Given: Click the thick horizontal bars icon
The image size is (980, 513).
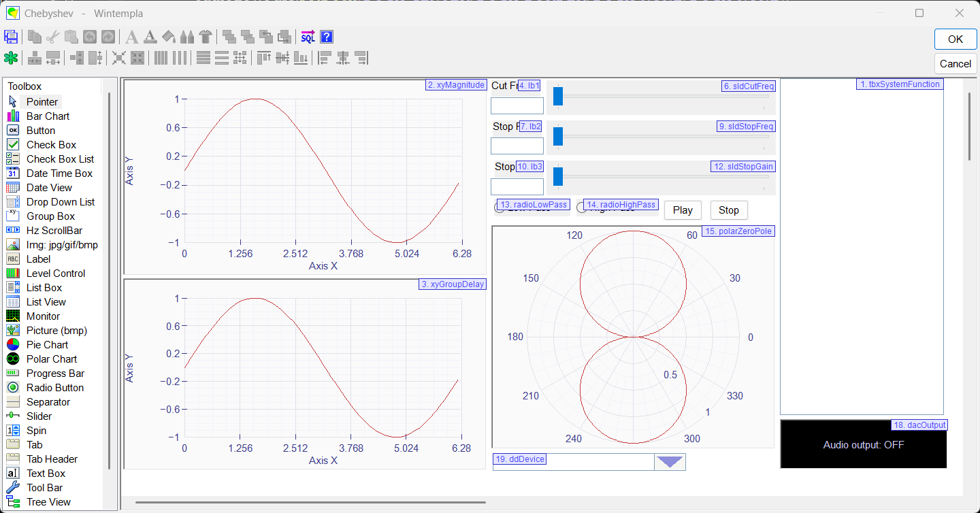Looking at the screenshot, I should coord(203,58).
